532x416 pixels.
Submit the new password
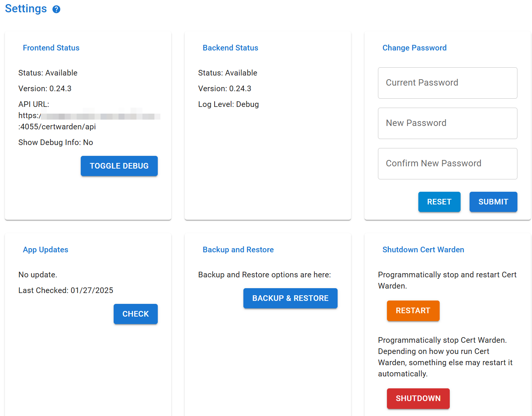493,202
